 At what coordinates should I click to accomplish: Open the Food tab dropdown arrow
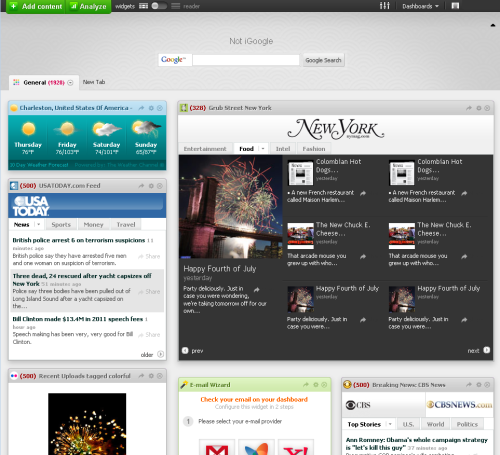point(263,149)
